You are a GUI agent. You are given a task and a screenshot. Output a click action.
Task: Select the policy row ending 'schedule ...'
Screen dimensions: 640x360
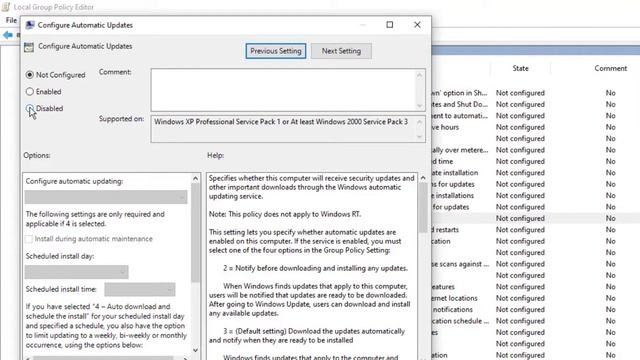click(x=536, y=321)
